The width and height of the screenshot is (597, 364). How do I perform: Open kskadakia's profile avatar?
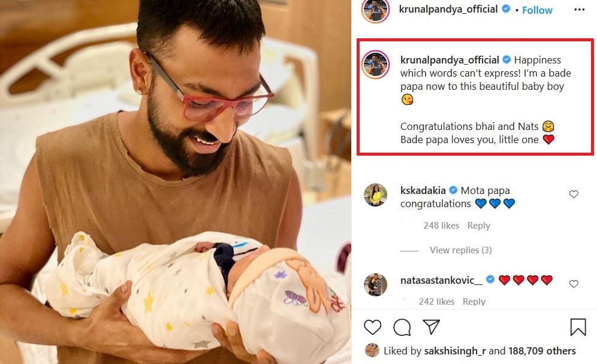click(375, 195)
